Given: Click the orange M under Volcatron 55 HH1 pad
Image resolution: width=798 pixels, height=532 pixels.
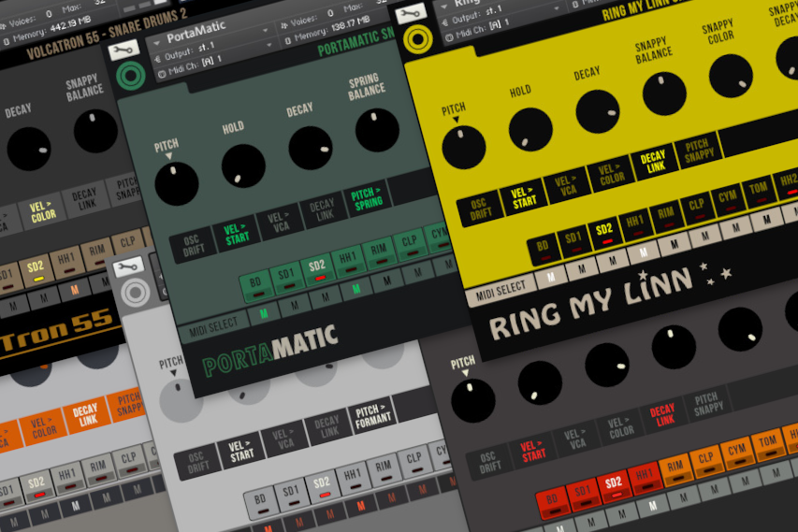Looking at the screenshot, I should coord(74,290).
